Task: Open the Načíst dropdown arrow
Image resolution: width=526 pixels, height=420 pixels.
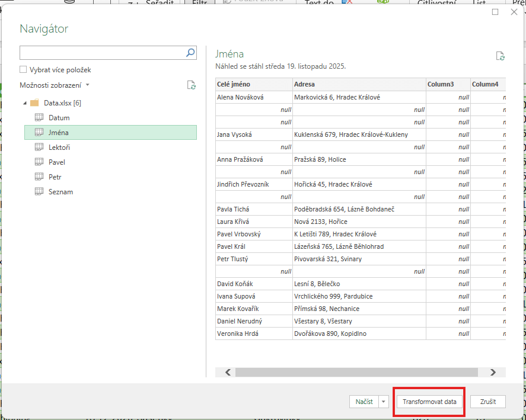Action: coord(383,402)
